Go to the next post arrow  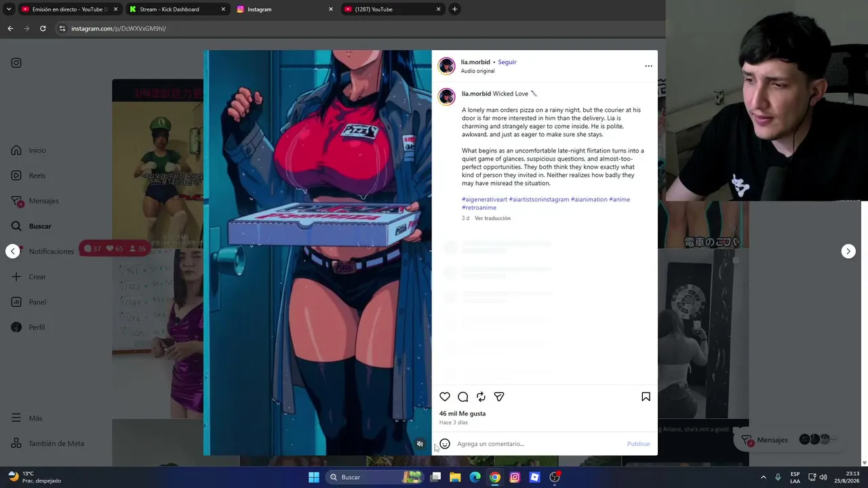click(x=848, y=251)
